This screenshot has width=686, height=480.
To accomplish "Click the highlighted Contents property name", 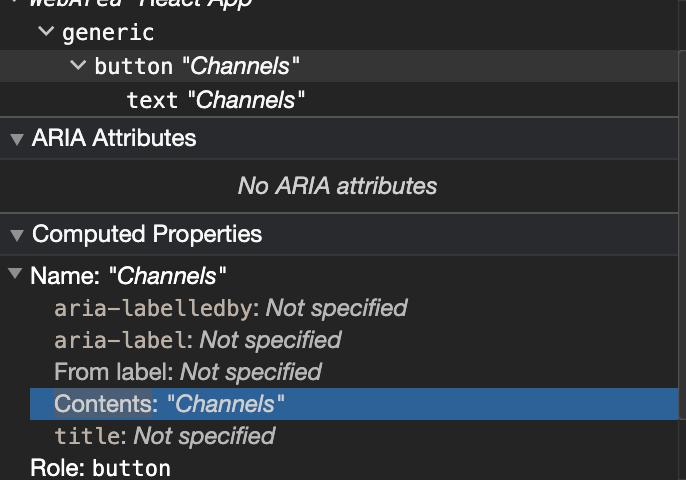I will pos(103,404).
